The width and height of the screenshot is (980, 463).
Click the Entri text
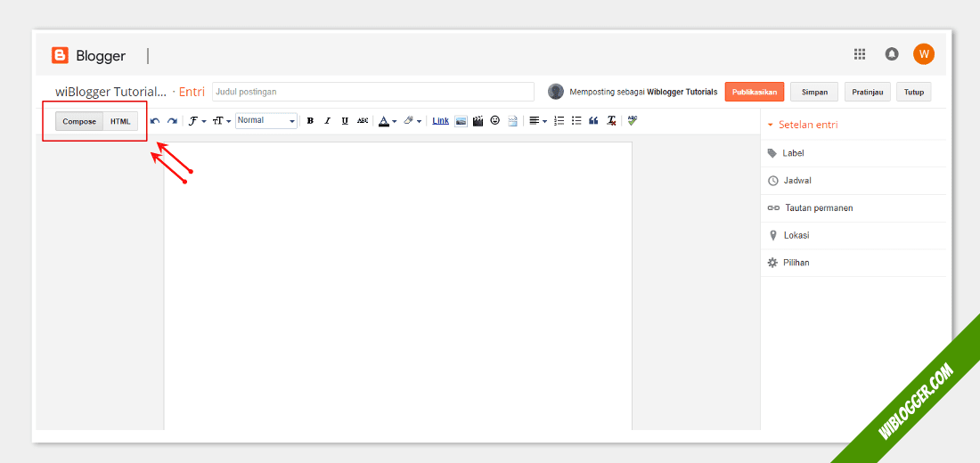click(x=192, y=92)
